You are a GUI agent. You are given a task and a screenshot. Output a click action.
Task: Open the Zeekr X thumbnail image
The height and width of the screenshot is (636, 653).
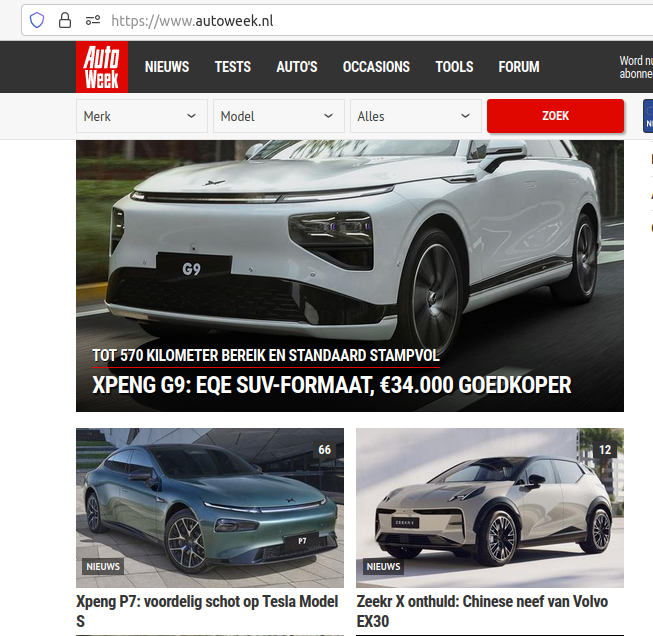(490, 508)
